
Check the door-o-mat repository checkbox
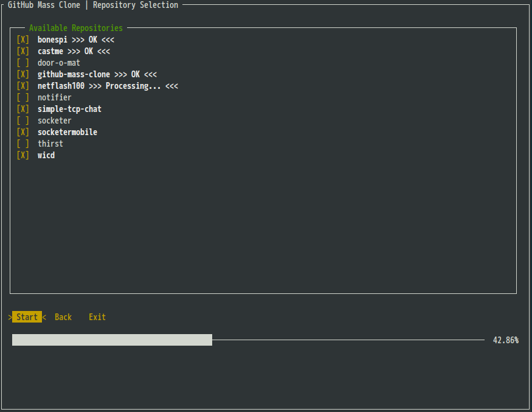(x=23, y=63)
